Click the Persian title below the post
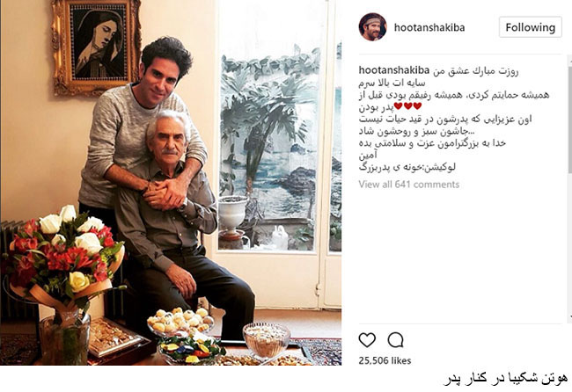This screenshot has width=572, height=392. 505,379
